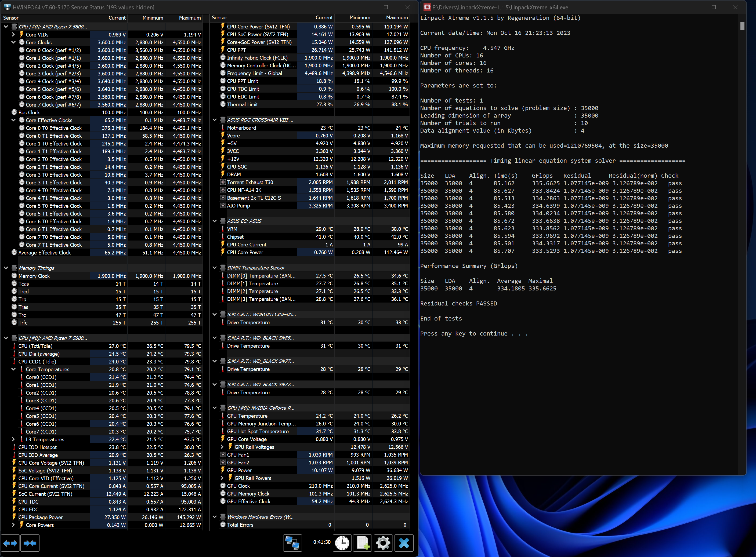
Task: Collapse the DIMM Temperature Sensor group
Action: (x=214, y=268)
